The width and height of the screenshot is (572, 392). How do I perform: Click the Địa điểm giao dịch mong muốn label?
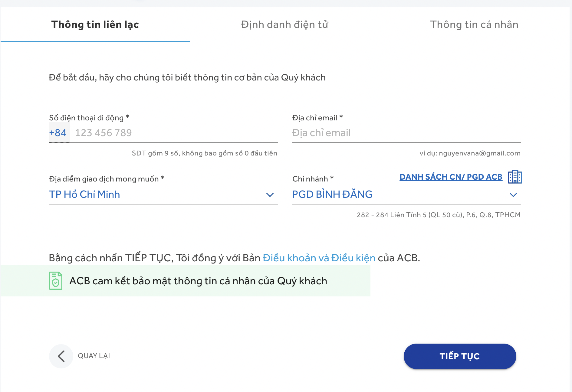[x=107, y=179]
